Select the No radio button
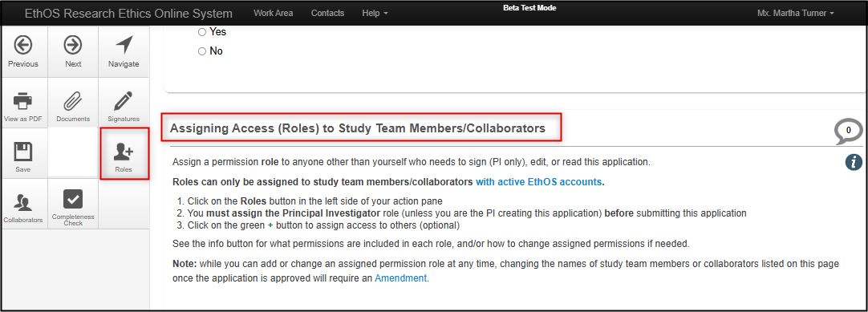Viewport: 868px width, 312px height. pos(202,51)
